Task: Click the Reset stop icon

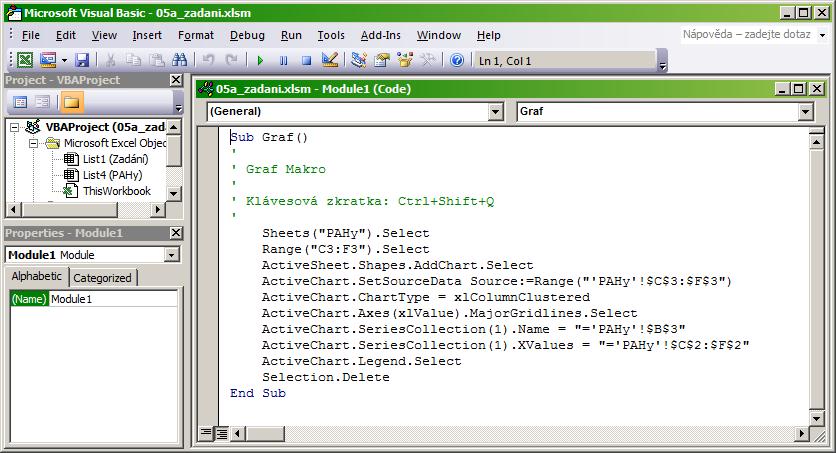Action: click(306, 60)
